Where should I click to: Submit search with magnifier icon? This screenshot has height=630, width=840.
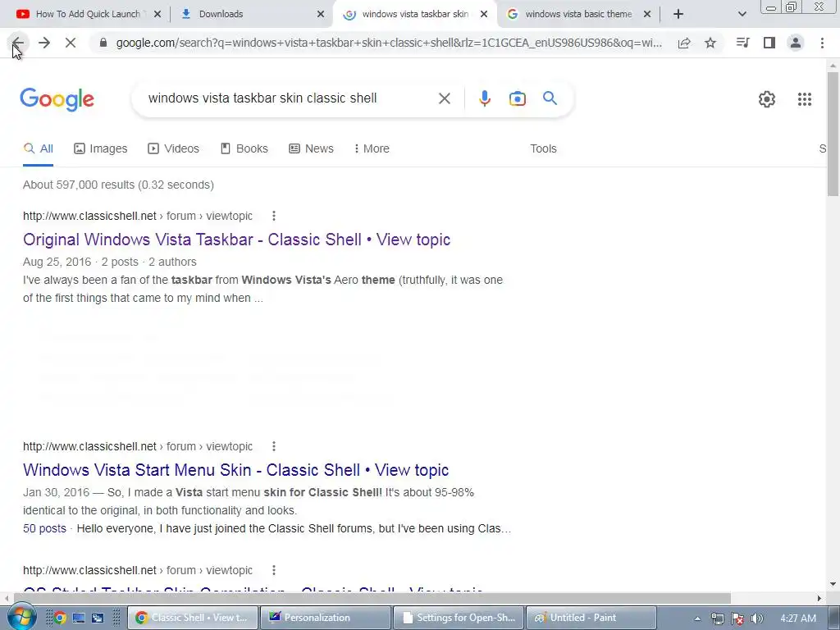(550, 98)
